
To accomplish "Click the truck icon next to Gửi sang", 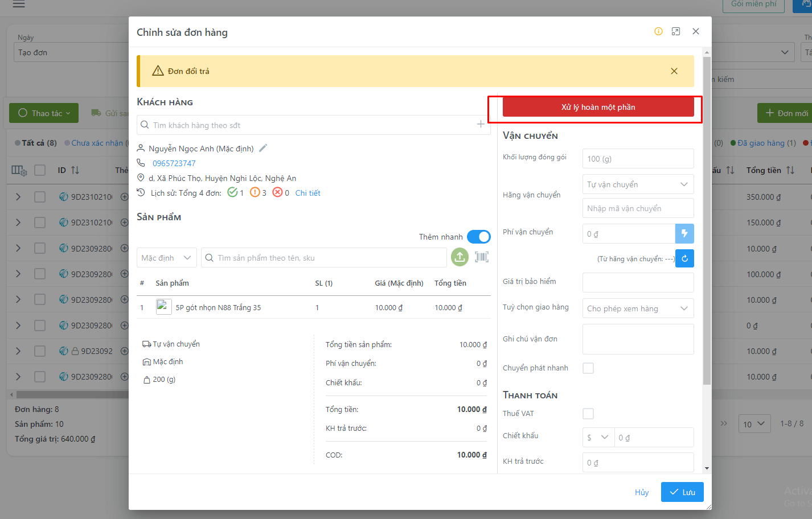I will click(x=96, y=113).
